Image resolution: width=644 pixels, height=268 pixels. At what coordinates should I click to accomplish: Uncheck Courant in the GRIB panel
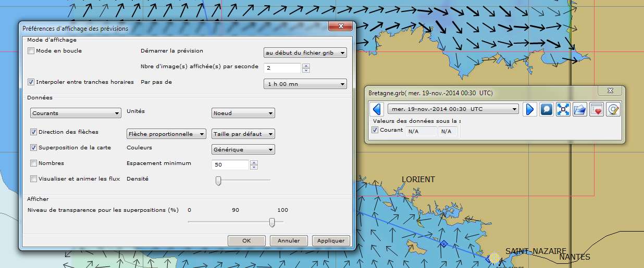click(375, 130)
